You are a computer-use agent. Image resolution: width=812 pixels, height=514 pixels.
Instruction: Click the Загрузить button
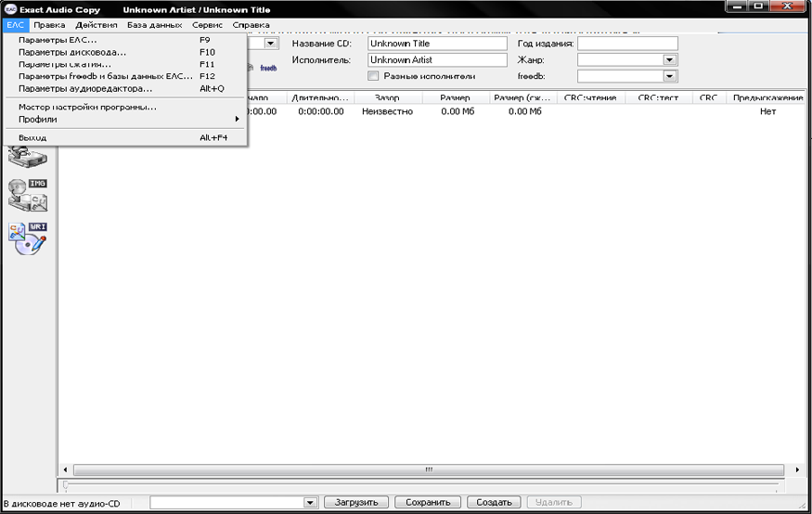pos(356,503)
